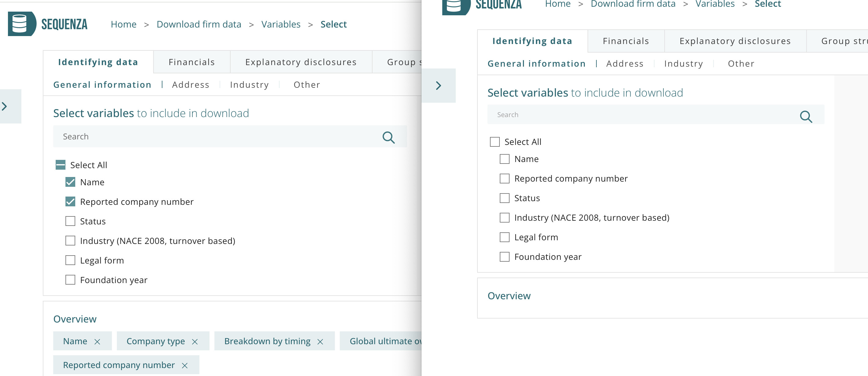The height and width of the screenshot is (376, 868).
Task: Click the search magnifier icon in left panel
Action: point(388,137)
